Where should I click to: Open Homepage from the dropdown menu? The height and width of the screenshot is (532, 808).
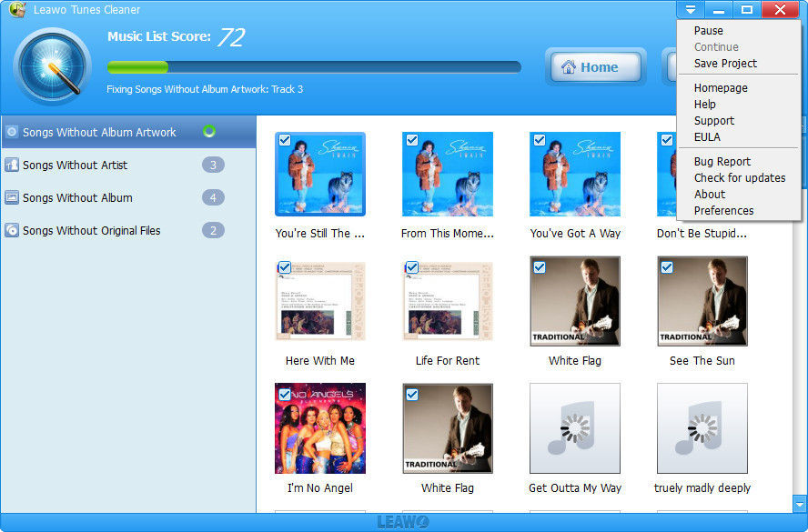pyautogui.click(x=721, y=88)
